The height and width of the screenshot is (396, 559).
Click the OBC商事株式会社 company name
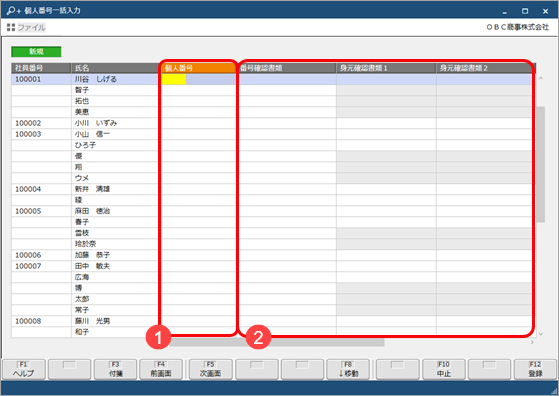click(517, 27)
